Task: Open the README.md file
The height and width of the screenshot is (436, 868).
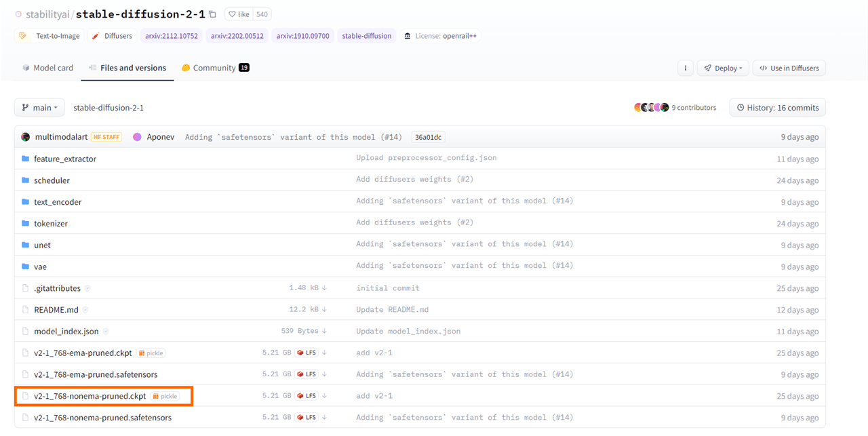Action: pos(56,310)
